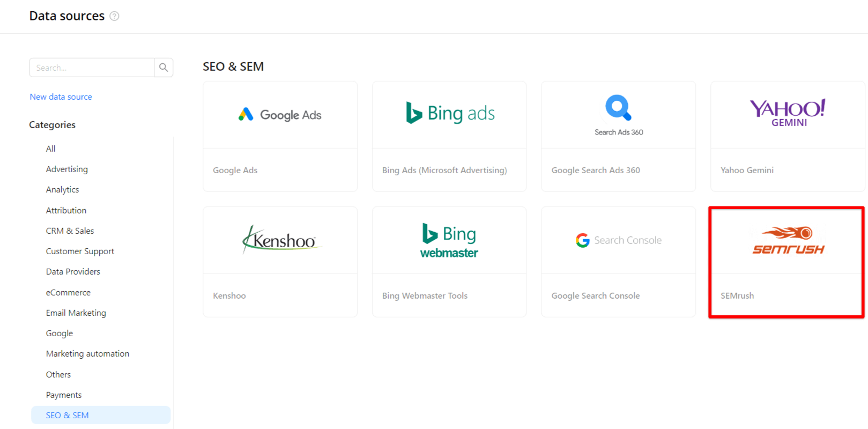Screen dimensions: 868x429
Task: Select the Advertising category
Action: [x=66, y=169]
